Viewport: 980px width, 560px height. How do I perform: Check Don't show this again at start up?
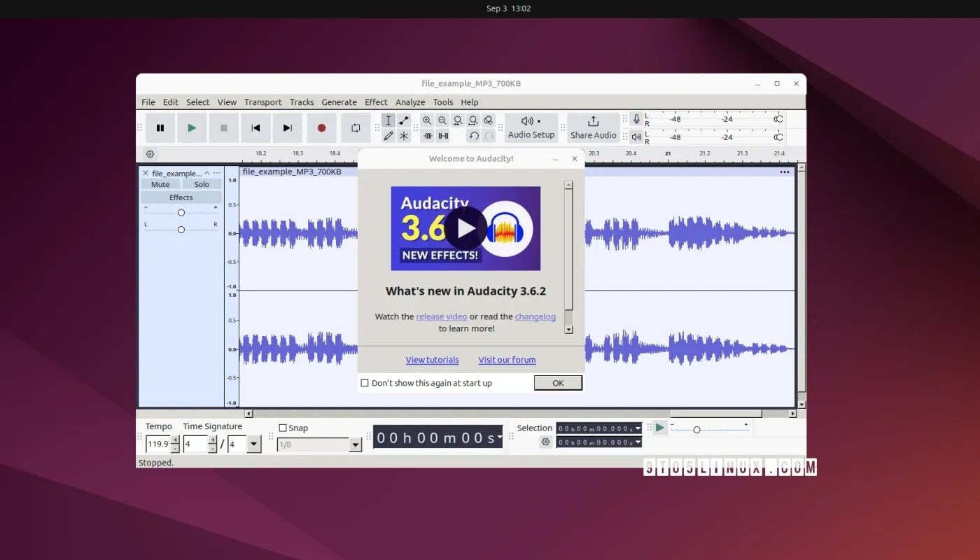[x=365, y=383]
